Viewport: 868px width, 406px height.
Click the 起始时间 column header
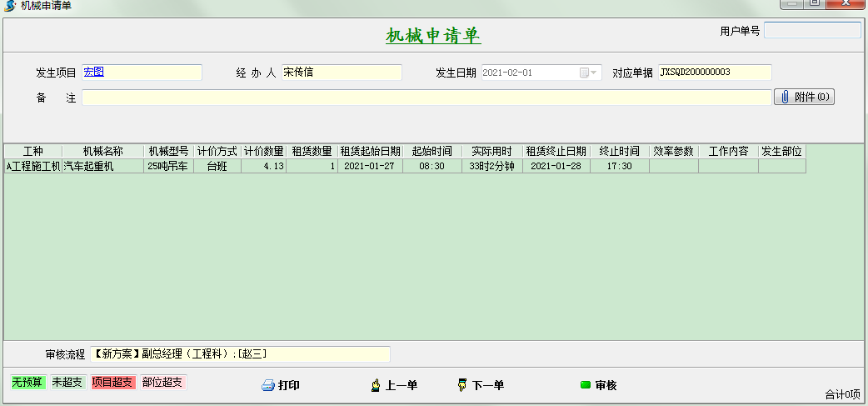coord(432,151)
